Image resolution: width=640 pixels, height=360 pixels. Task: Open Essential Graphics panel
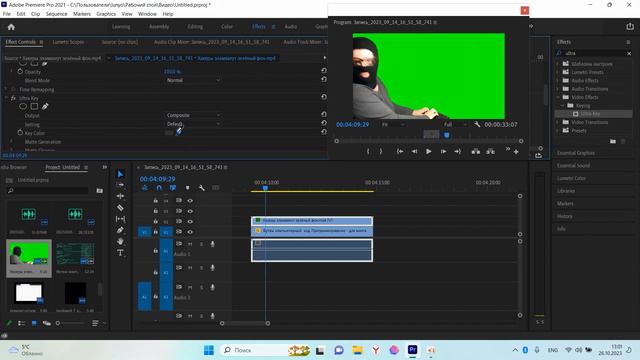pyautogui.click(x=576, y=153)
